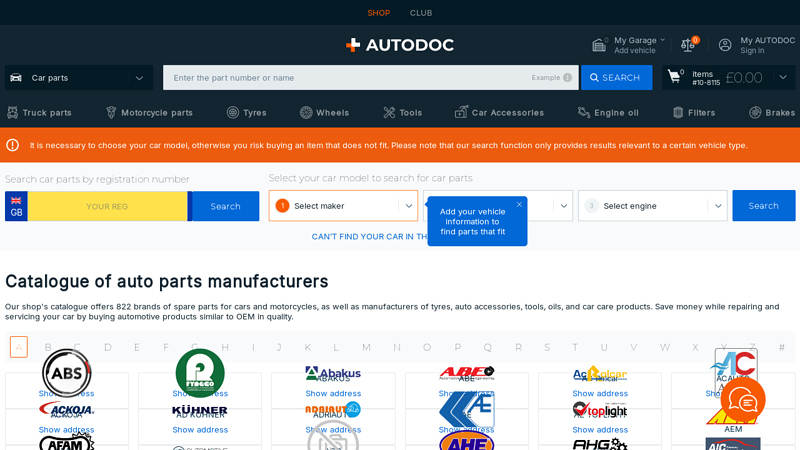The image size is (800, 450).
Task: Open the Ac Rolcar brand logo
Action: pos(600,374)
